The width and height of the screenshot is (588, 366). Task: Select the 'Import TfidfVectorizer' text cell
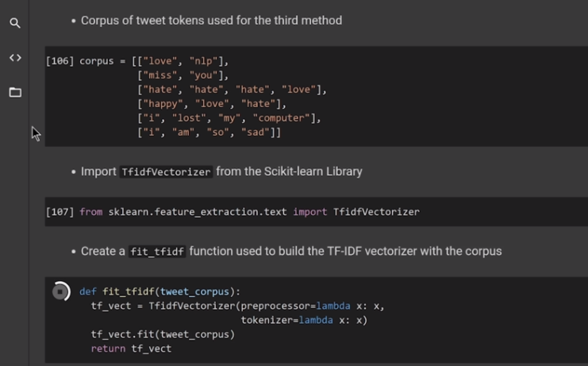(x=221, y=171)
